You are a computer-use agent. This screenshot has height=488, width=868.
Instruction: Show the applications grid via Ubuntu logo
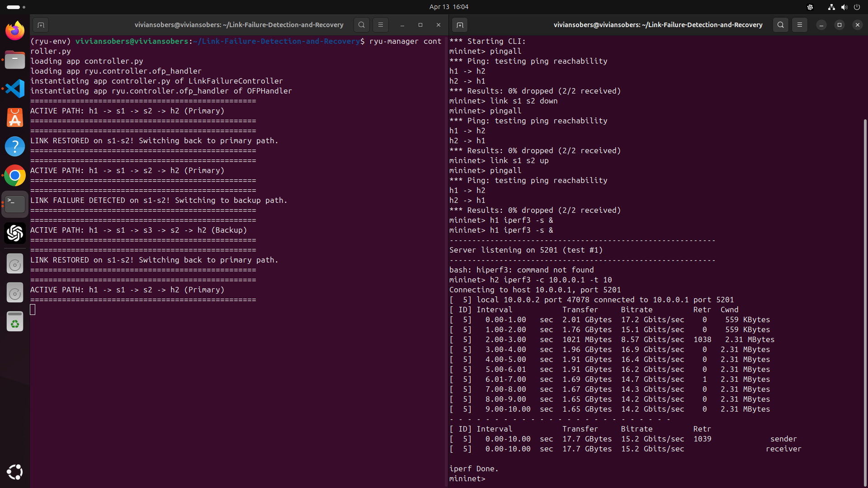[15, 472]
